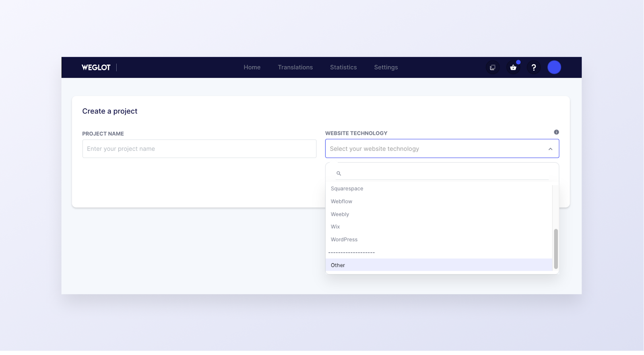Collapse the website technology dropdown chevron

click(550, 149)
